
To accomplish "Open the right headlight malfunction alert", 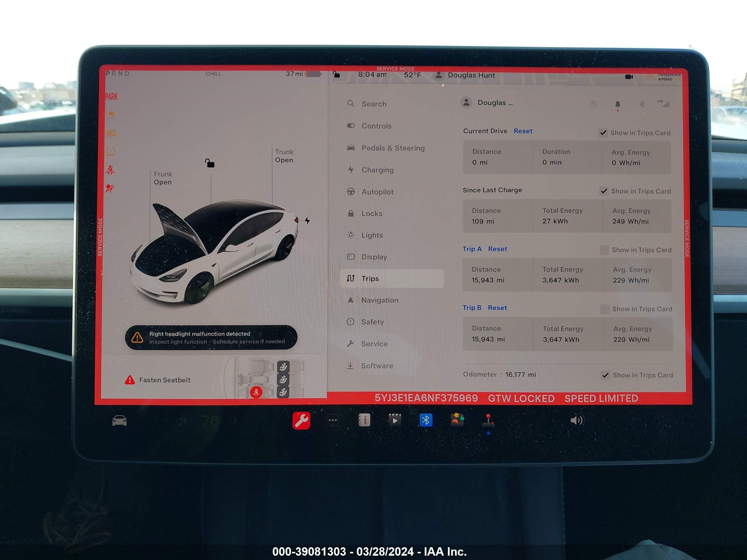I will coord(211,338).
